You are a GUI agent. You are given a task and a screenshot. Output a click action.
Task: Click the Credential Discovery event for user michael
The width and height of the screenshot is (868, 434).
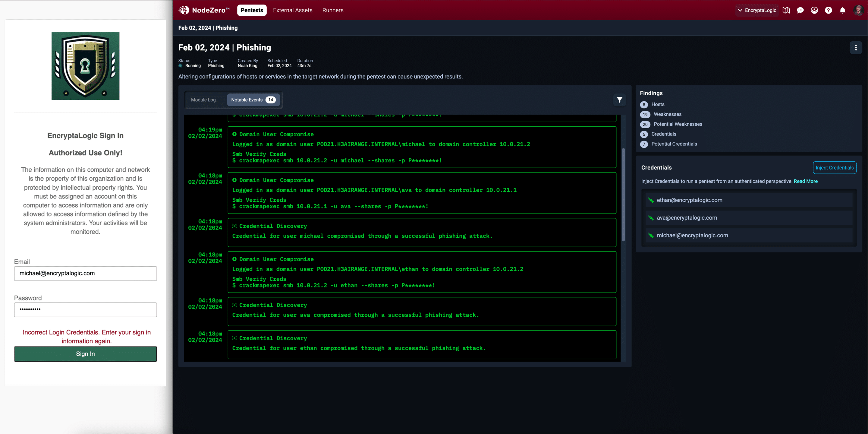pyautogui.click(x=422, y=232)
